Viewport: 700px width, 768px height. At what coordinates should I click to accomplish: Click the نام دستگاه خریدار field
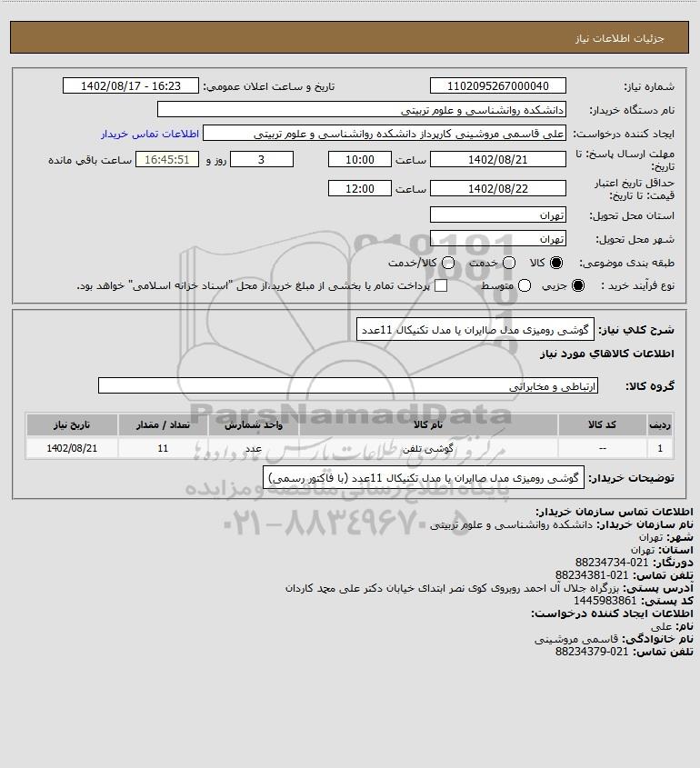coord(362,109)
